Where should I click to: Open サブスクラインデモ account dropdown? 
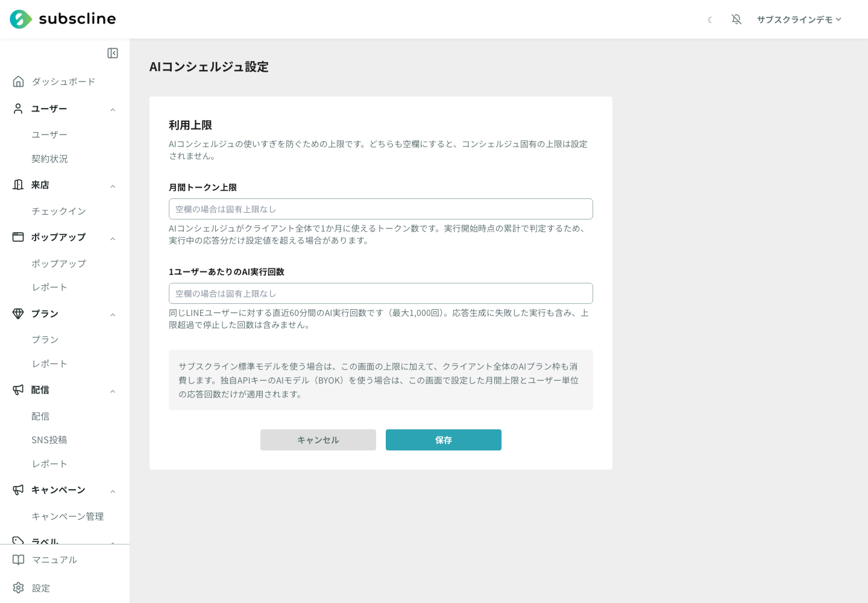click(799, 19)
